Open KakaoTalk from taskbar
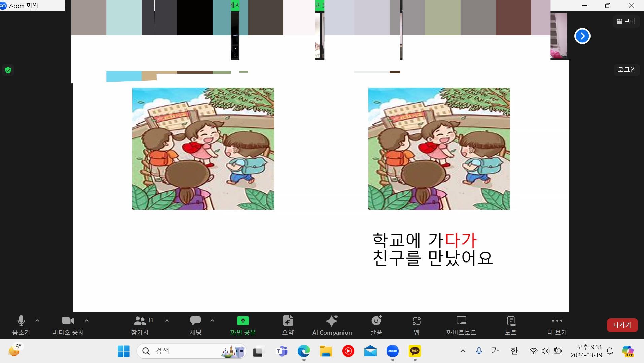644x363 pixels. click(x=415, y=351)
